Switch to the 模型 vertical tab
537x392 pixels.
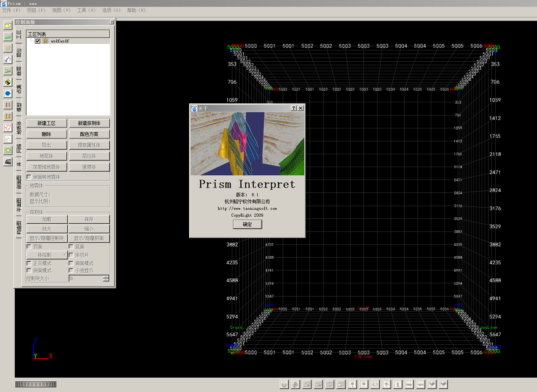[19, 107]
